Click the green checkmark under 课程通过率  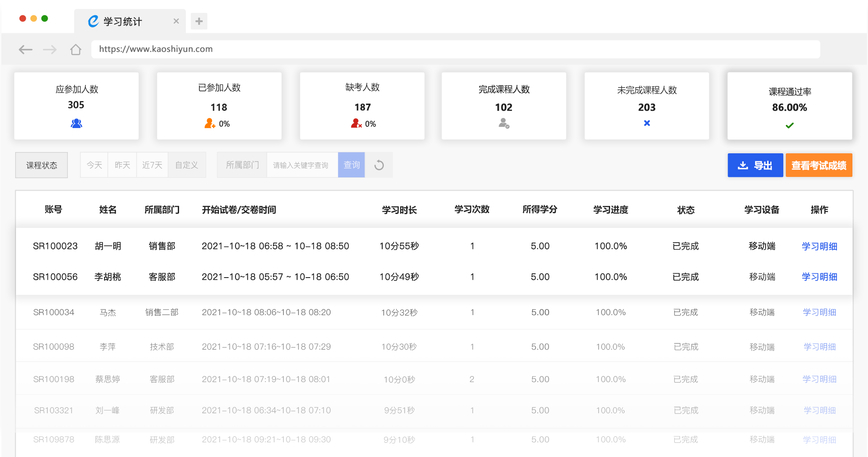(790, 125)
